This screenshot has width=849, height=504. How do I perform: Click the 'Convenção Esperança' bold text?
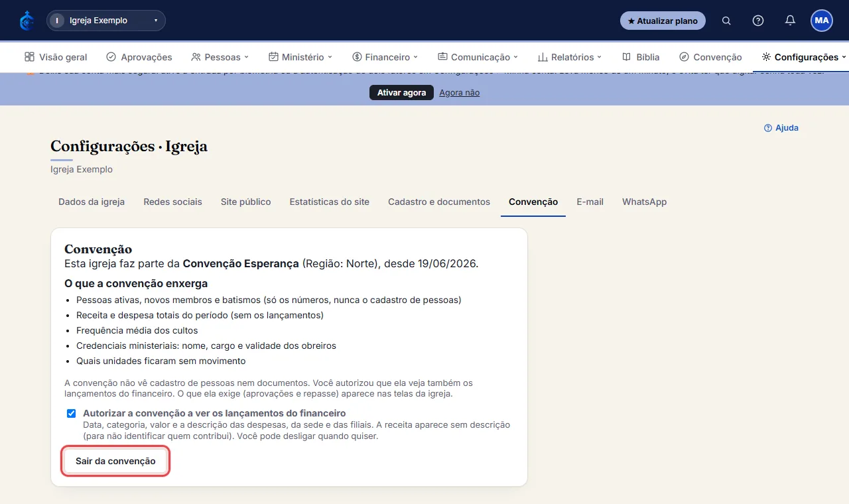[241, 263]
